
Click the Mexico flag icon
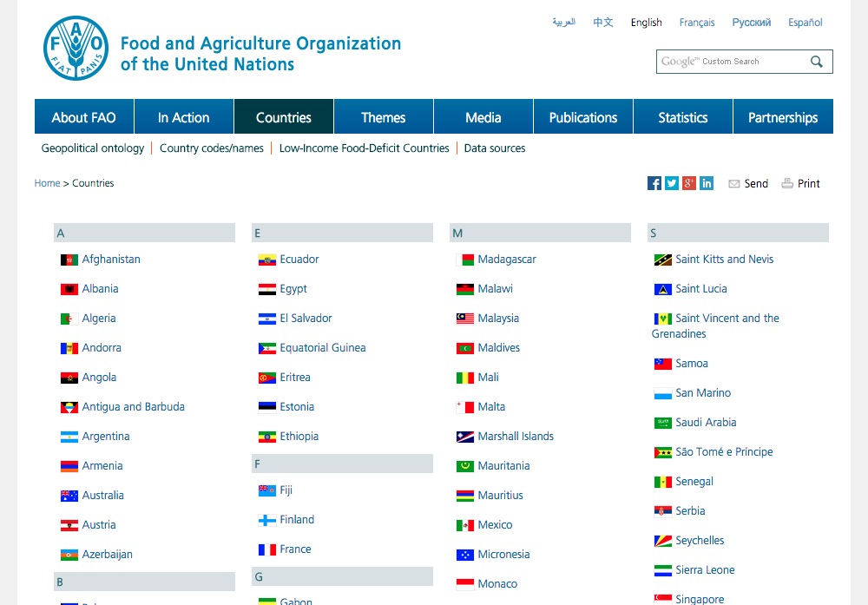[465, 525]
